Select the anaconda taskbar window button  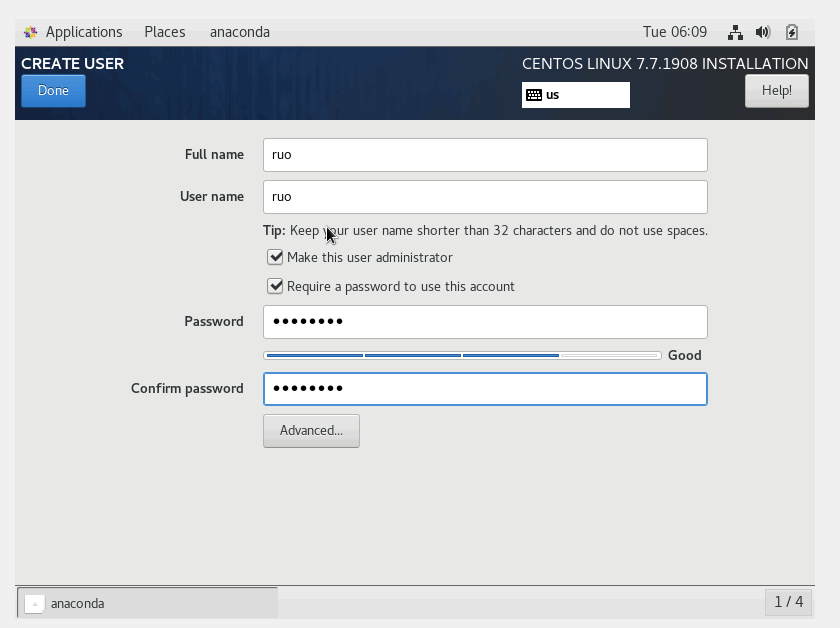coord(147,603)
